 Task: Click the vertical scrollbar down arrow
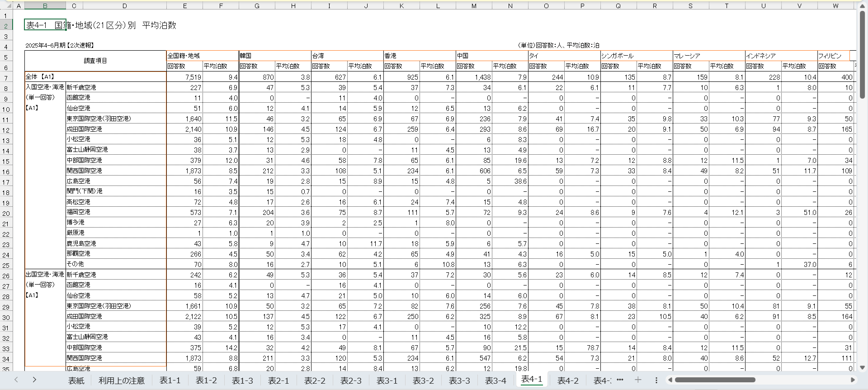pos(862,367)
